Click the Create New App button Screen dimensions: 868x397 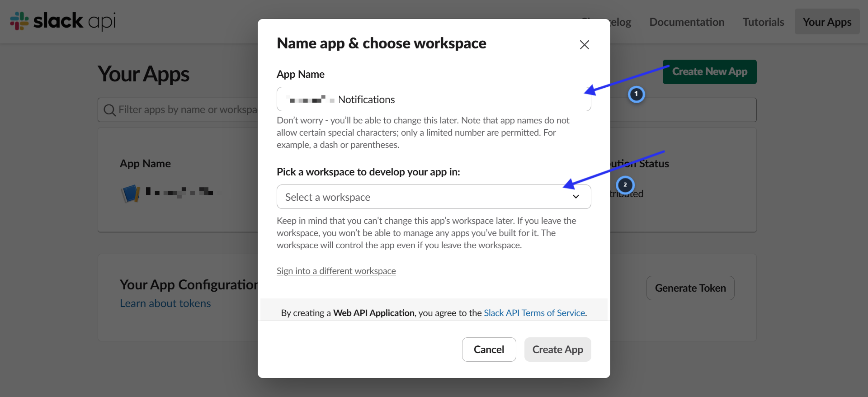point(709,71)
